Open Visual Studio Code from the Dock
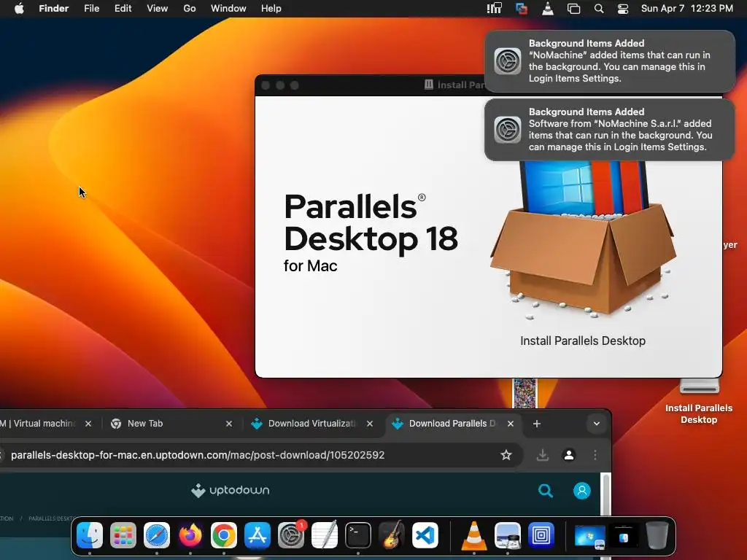 pos(425,535)
